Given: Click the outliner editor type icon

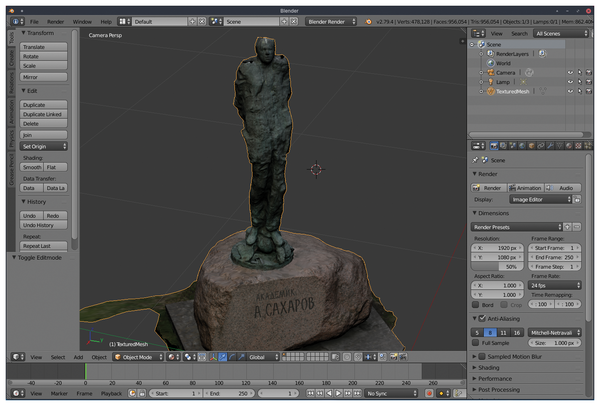Looking at the screenshot, I should (478, 33).
